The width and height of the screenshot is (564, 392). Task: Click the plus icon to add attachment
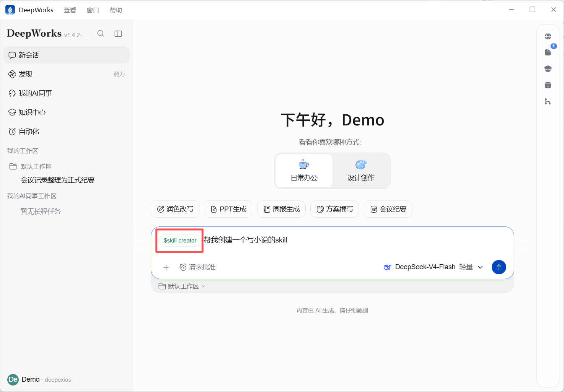[166, 267]
